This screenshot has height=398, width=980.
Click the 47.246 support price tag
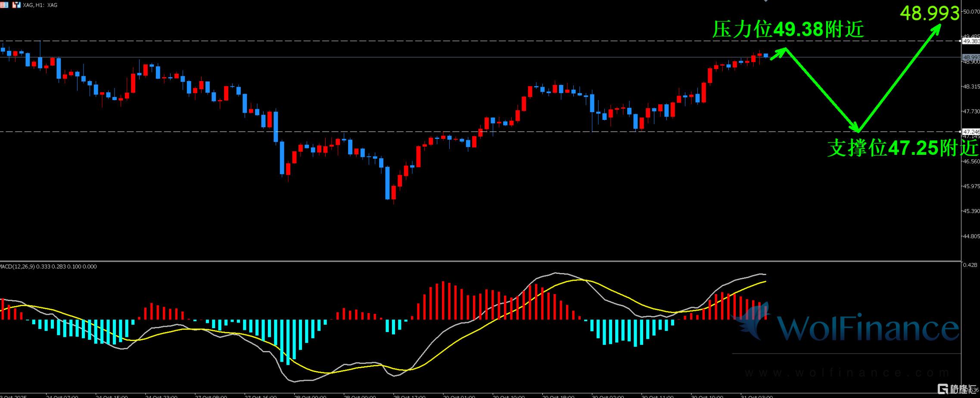971,132
